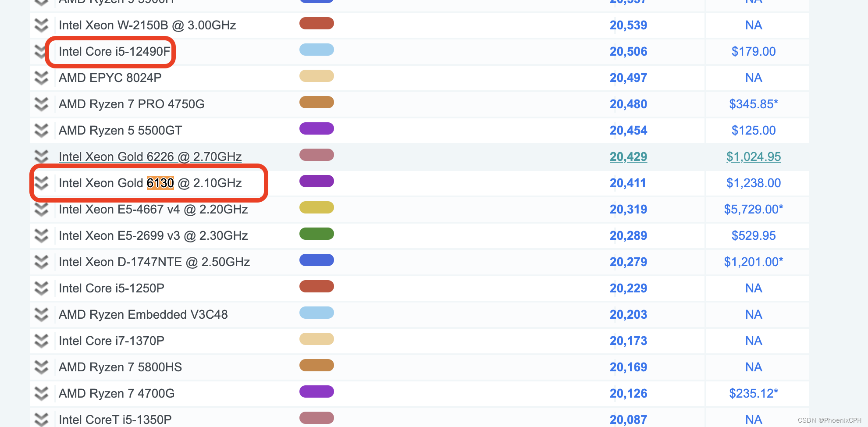The height and width of the screenshot is (427, 868).
Task: Click the score 20,454
Action: tap(628, 131)
